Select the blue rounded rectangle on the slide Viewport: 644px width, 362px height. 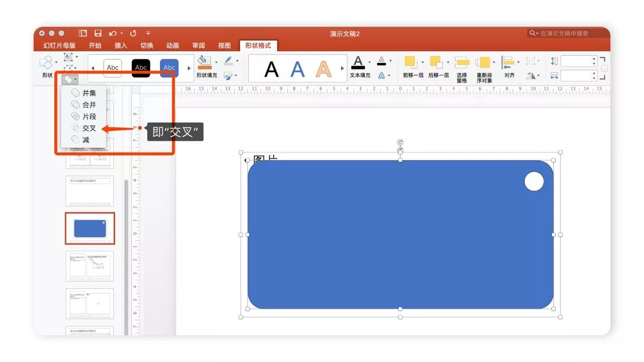coord(400,235)
